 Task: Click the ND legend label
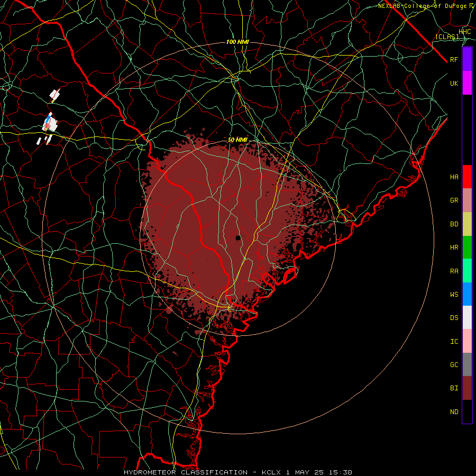[454, 412]
